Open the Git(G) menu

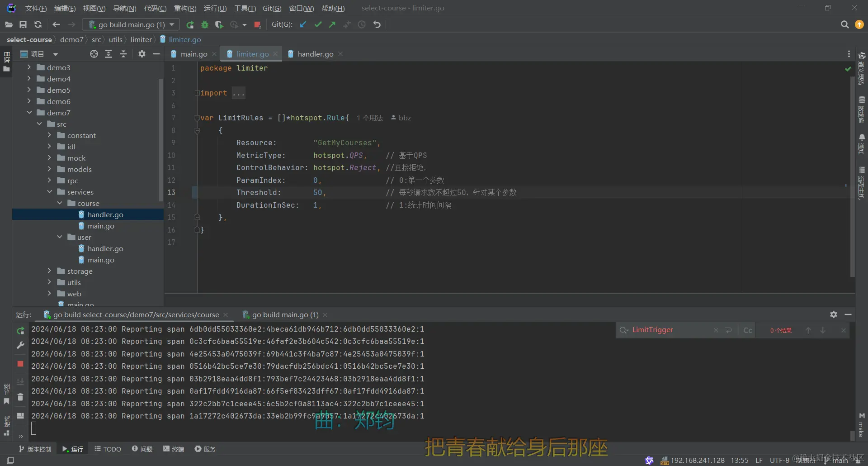(x=272, y=8)
